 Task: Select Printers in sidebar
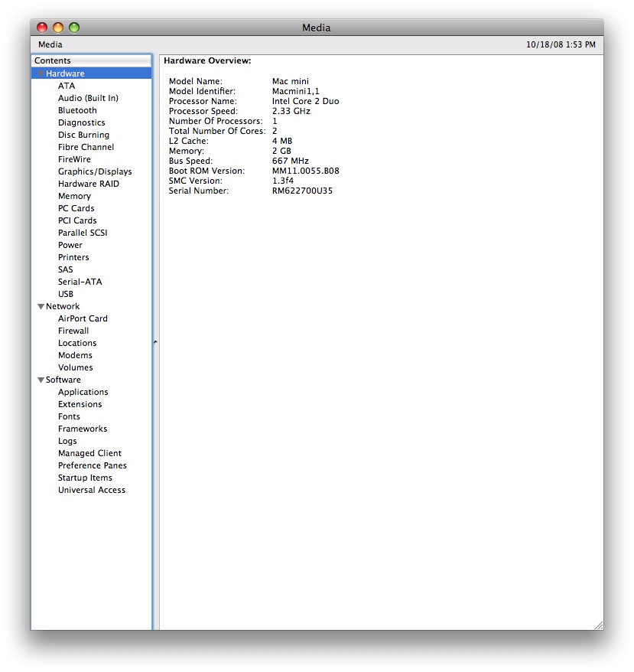(x=73, y=257)
